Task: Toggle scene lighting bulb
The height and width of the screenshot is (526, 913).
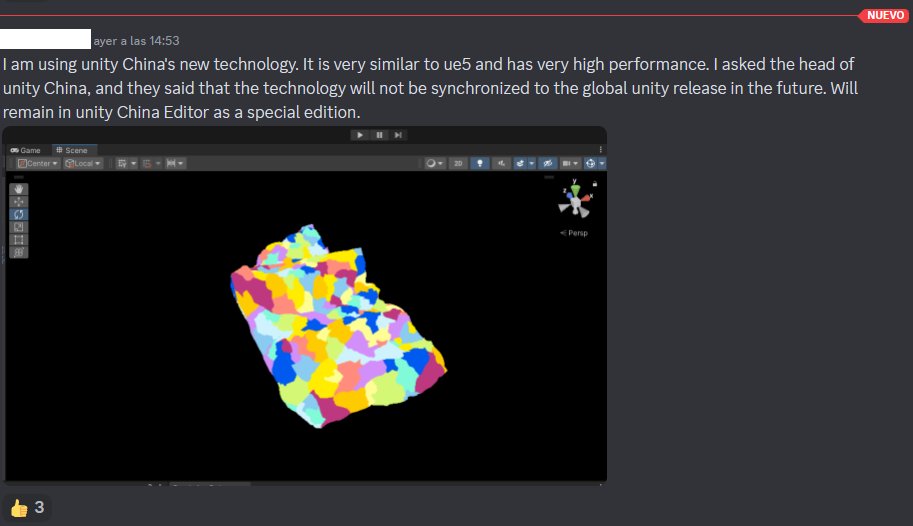Action: (x=480, y=164)
